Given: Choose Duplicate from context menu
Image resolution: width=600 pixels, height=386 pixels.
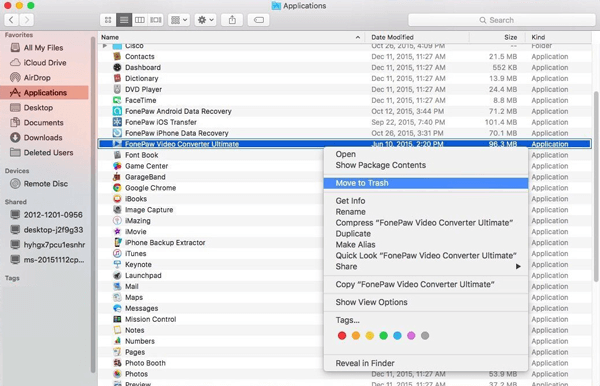Looking at the screenshot, I should (426, 234).
